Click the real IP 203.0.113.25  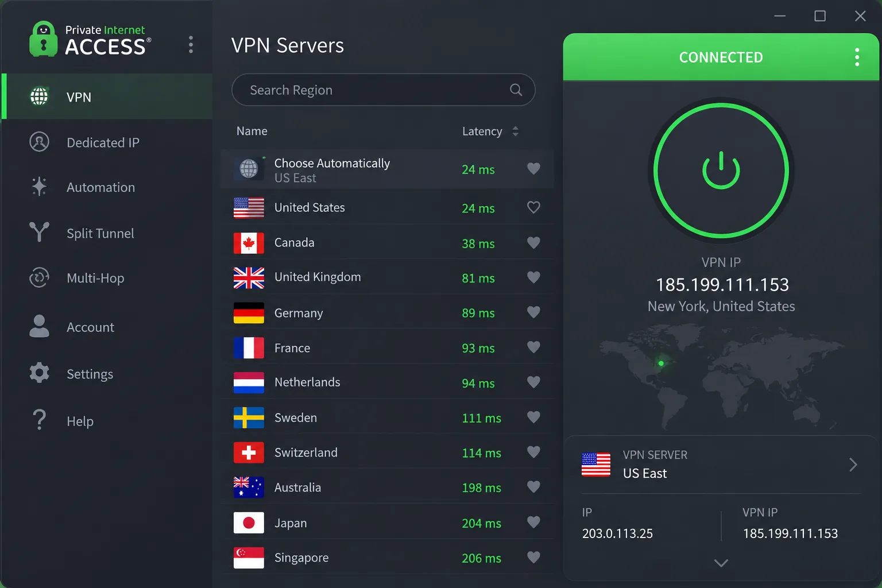point(617,533)
